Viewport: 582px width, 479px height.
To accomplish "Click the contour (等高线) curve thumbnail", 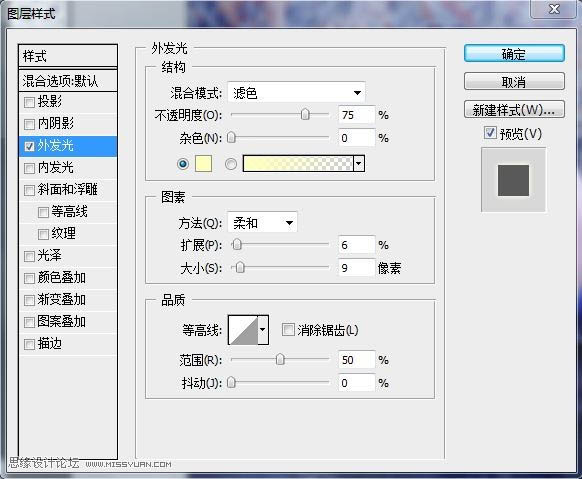I will 243,329.
